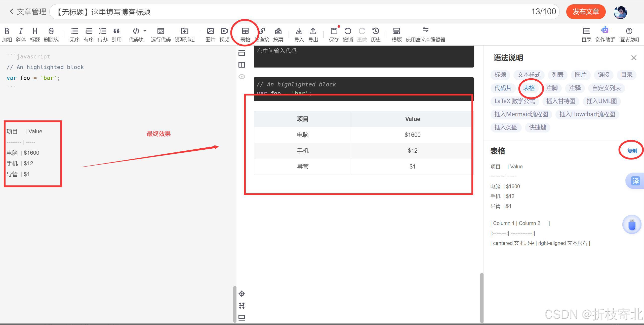Insert an image with 图片

(210, 35)
